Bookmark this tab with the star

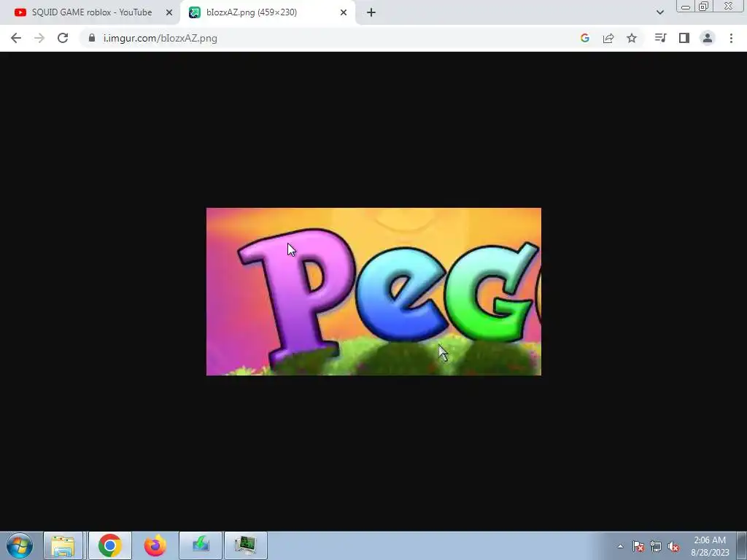(x=632, y=38)
